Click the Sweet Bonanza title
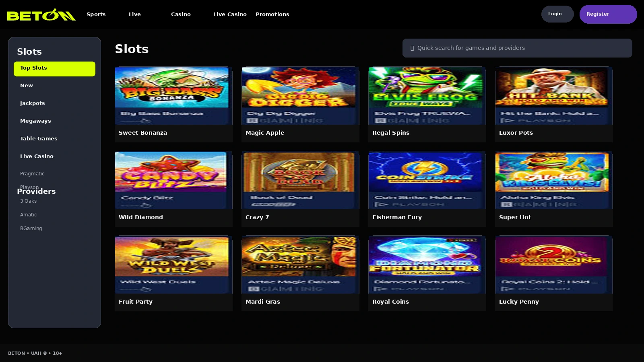The width and height of the screenshot is (644, 362). click(143, 133)
